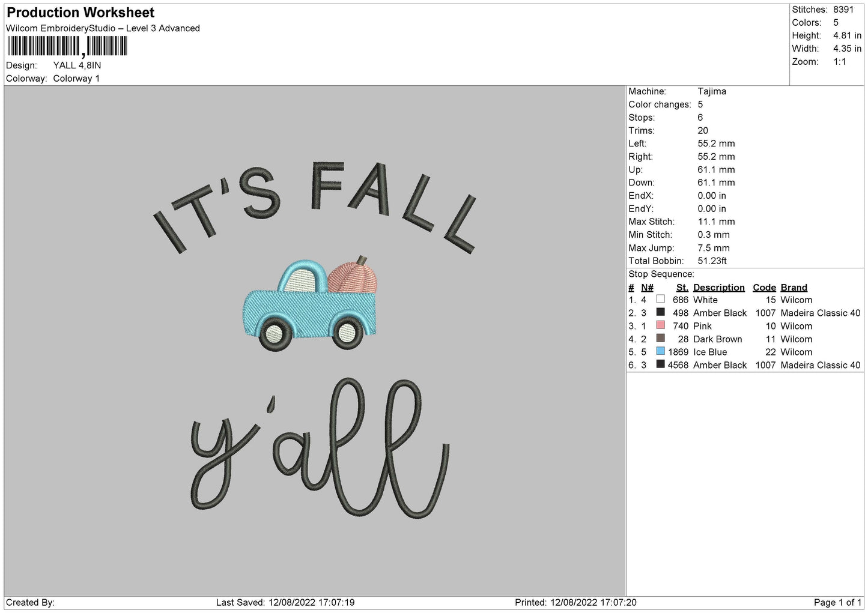Click the "Page 1 of 1" footer text

pos(838,602)
